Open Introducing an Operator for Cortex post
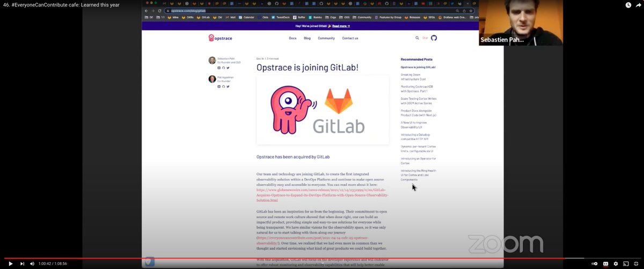644x269 pixels. [x=419, y=160]
